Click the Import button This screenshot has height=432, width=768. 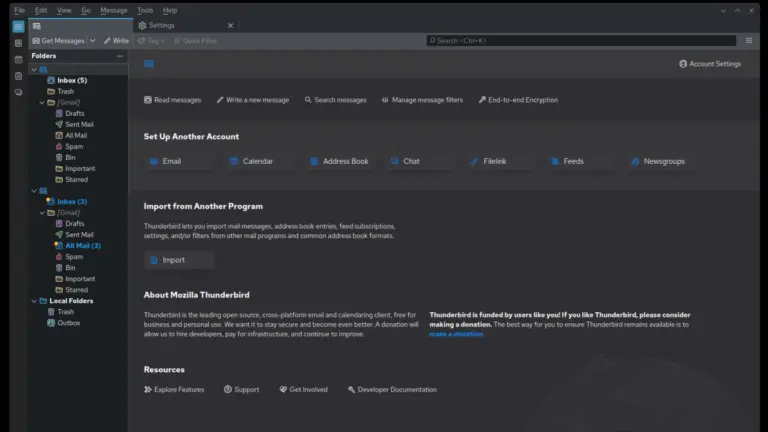coord(179,260)
